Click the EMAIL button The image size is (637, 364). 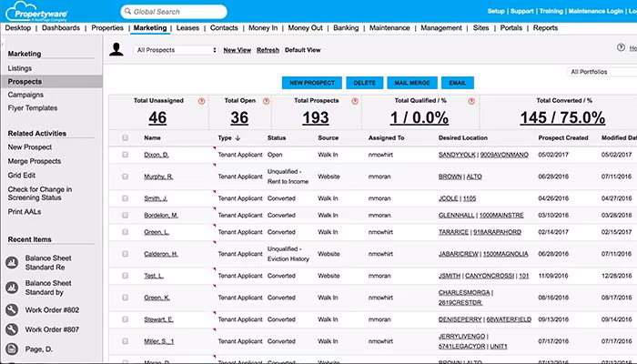pyautogui.click(x=458, y=83)
